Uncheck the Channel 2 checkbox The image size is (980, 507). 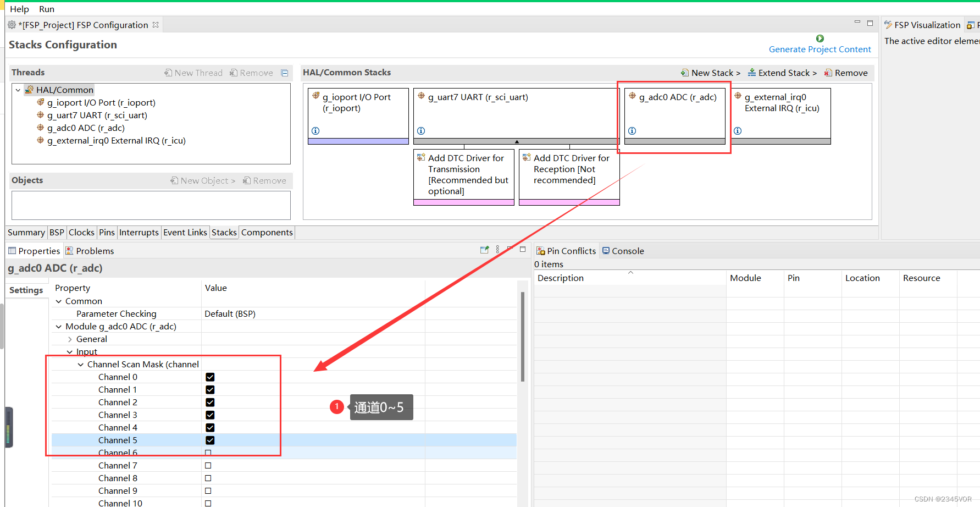pos(210,403)
